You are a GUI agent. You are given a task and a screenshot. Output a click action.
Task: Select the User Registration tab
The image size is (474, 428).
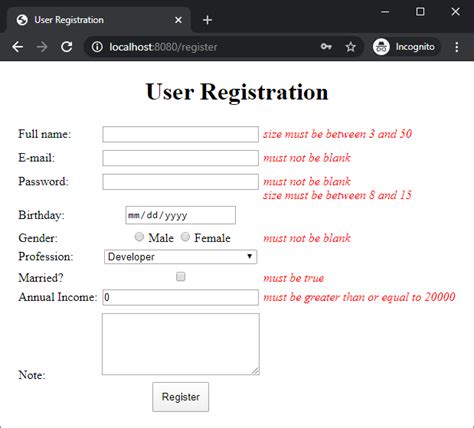tap(99, 20)
